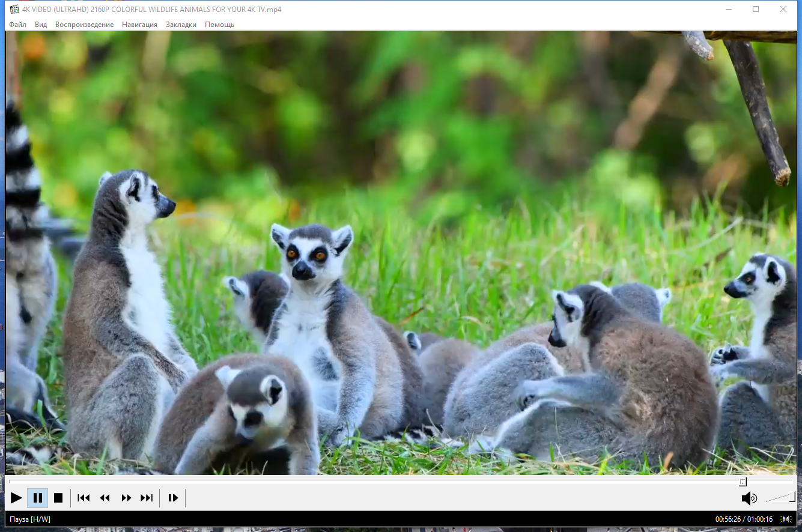Viewport: 802px width, 532px height.
Task: Stop the video with the Stop button
Action: pos(58,498)
